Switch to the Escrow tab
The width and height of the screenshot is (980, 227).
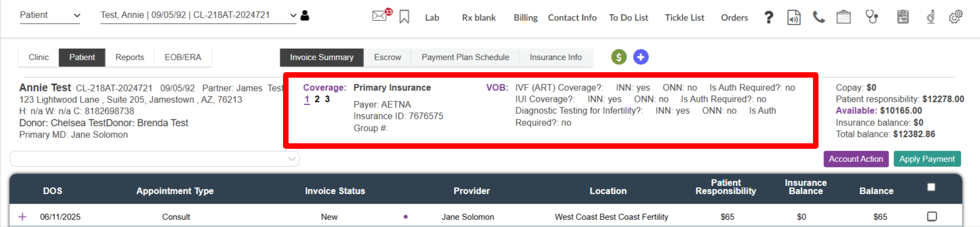point(387,57)
